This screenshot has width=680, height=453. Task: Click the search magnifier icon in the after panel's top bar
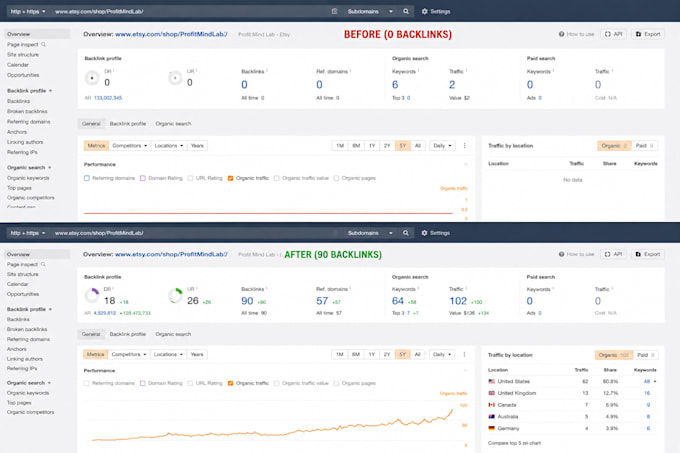(x=405, y=233)
